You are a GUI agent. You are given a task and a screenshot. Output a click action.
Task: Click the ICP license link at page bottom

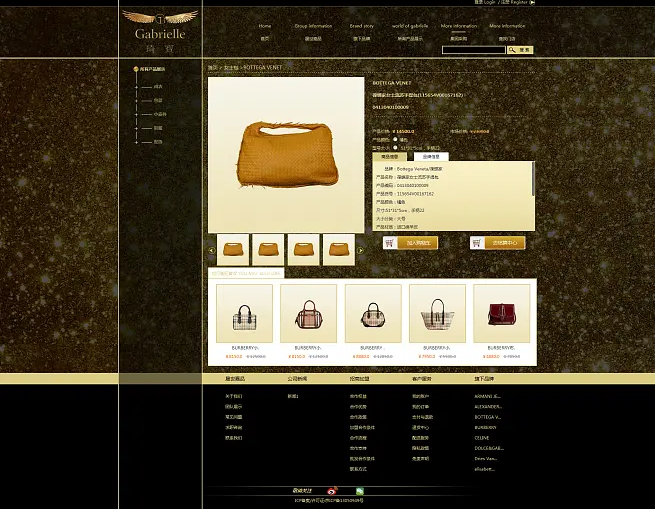click(329, 501)
